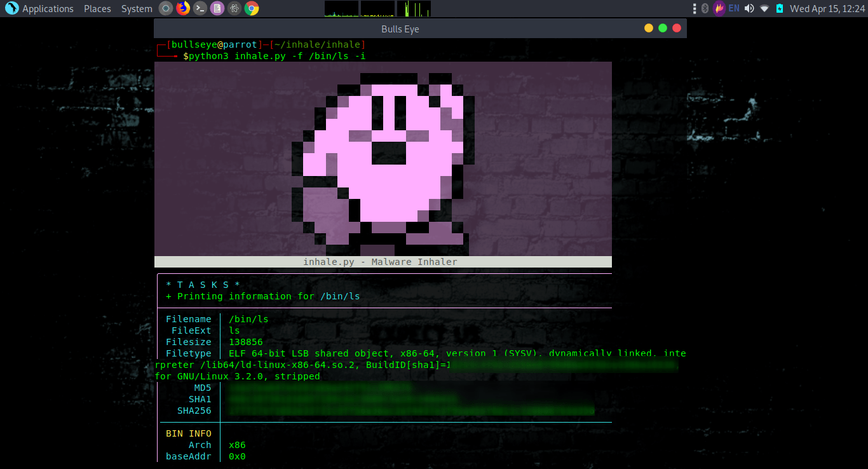Open the Wi-Fi network indicator

click(x=764, y=8)
